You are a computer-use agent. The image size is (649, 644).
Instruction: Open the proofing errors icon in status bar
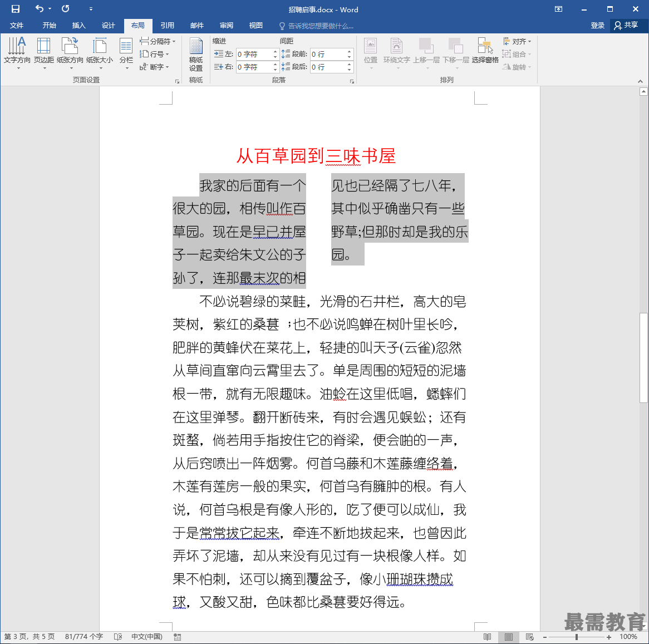(118, 637)
